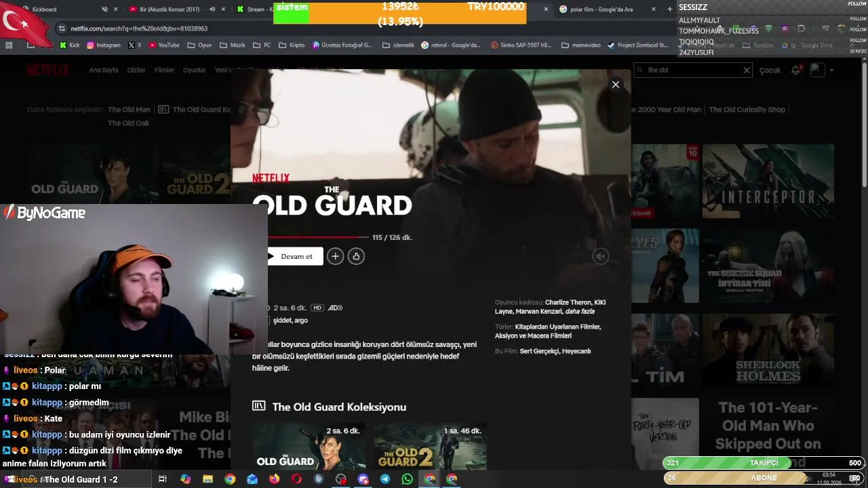
Task: Clear the Netflix search query
Action: click(x=746, y=70)
